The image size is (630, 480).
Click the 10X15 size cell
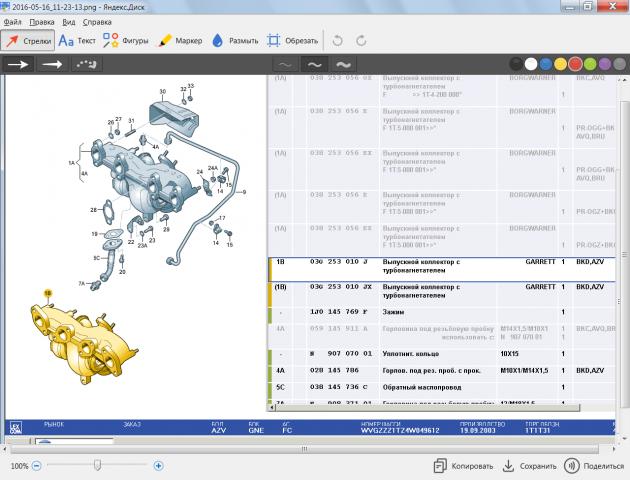point(509,354)
